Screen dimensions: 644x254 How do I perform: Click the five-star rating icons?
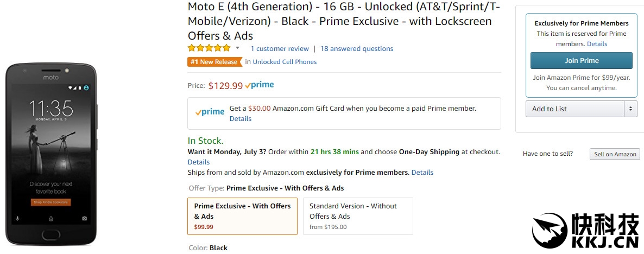click(x=209, y=48)
